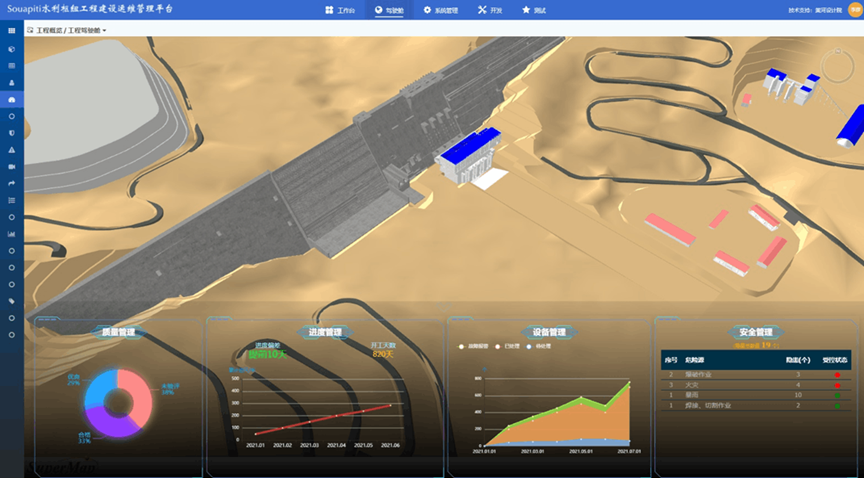Click the red status dot for 爆破作业
This screenshot has width=864, height=478.
837,375
